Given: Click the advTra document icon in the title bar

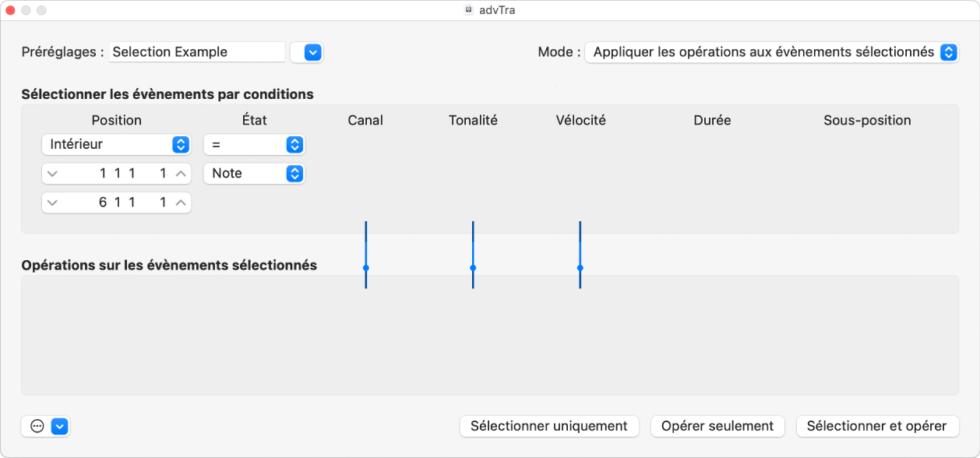Looking at the screenshot, I should pyautogui.click(x=468, y=10).
